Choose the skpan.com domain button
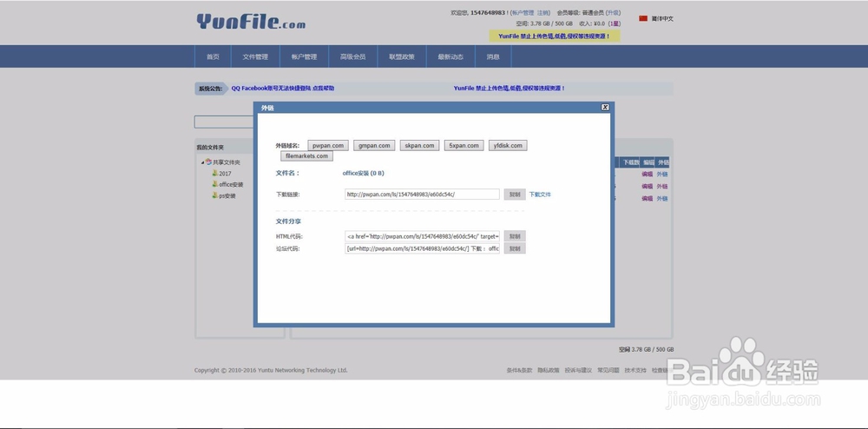The width and height of the screenshot is (868, 429). click(419, 146)
